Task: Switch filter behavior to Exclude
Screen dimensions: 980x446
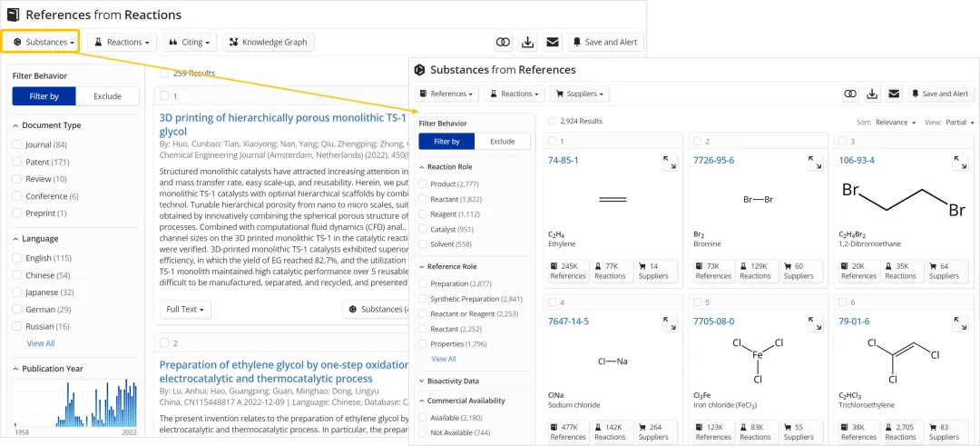Action: pyautogui.click(x=107, y=96)
